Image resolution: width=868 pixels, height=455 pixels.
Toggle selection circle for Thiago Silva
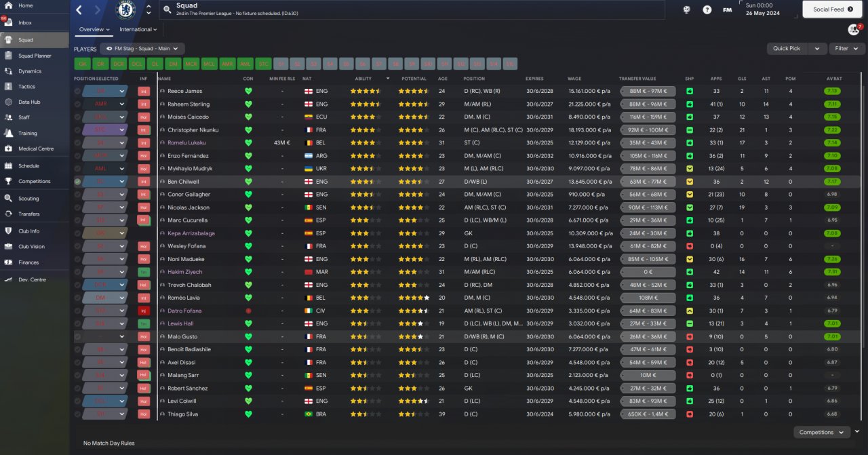coord(77,414)
